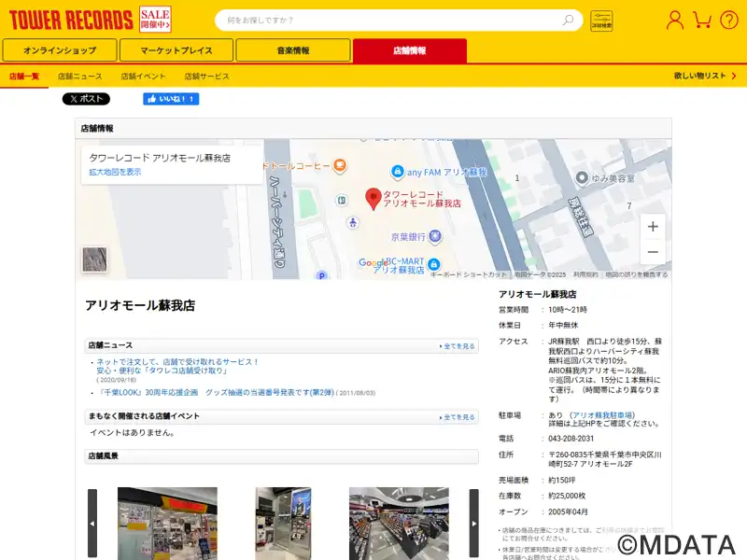Click the 京葉銀行 map marker

[434, 236]
